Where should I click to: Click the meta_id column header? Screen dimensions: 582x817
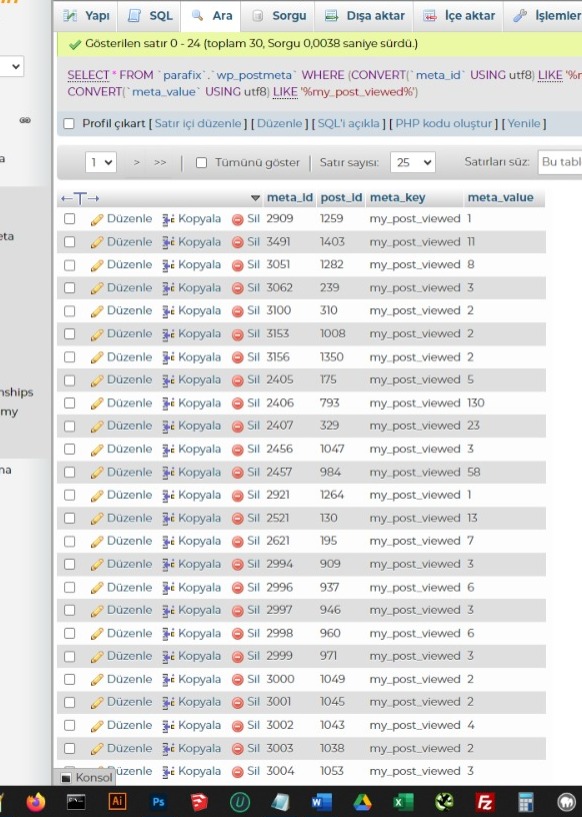(x=290, y=197)
